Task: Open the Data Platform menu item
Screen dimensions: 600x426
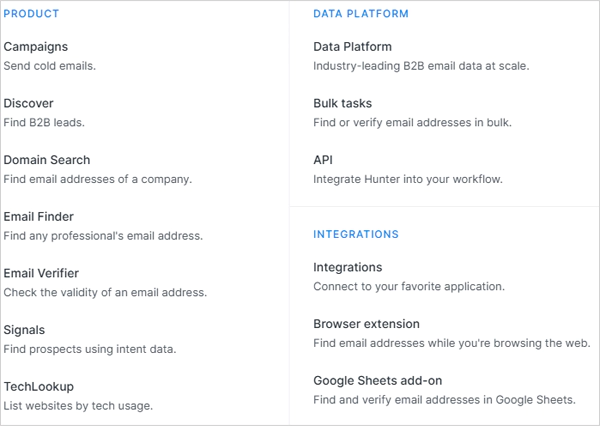Action: coord(352,47)
